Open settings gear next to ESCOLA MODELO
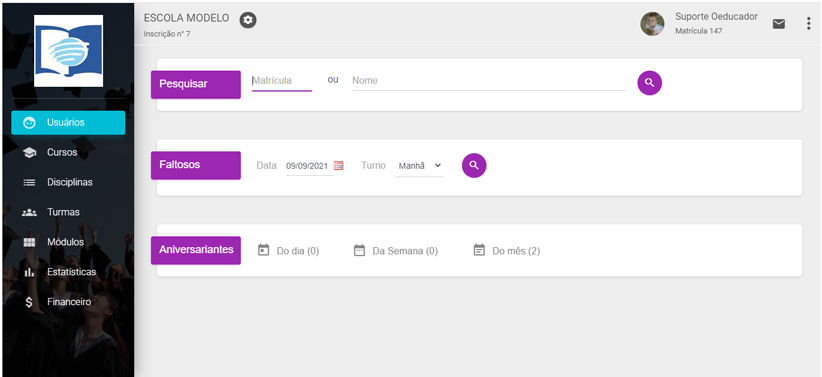The width and height of the screenshot is (822, 377). [248, 20]
